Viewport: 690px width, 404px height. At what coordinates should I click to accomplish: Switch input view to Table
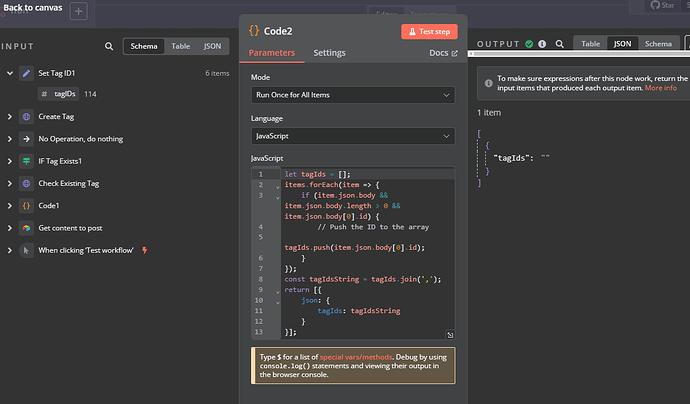[x=180, y=46]
